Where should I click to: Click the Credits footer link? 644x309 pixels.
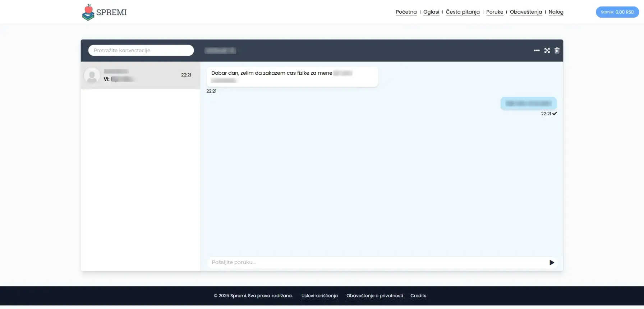click(x=418, y=296)
